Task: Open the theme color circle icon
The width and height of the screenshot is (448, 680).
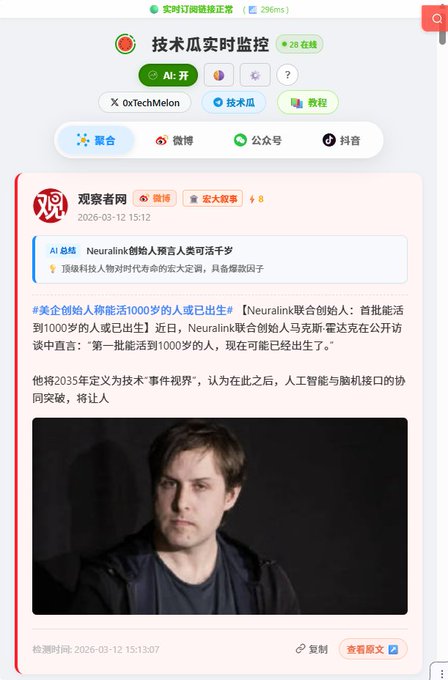Action: [x=219, y=75]
